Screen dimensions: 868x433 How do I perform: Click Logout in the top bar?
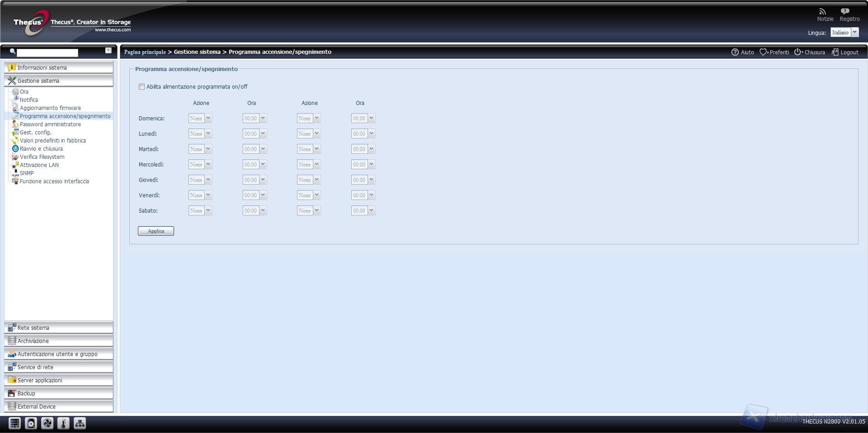[x=845, y=52]
